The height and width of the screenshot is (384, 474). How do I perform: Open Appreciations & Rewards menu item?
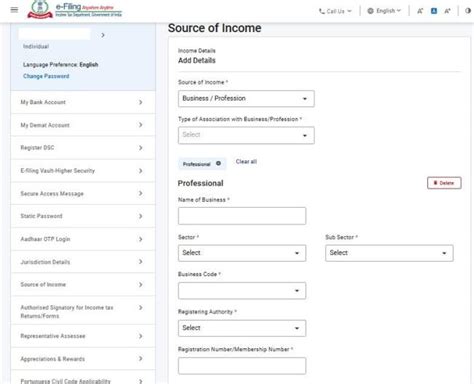click(83, 359)
